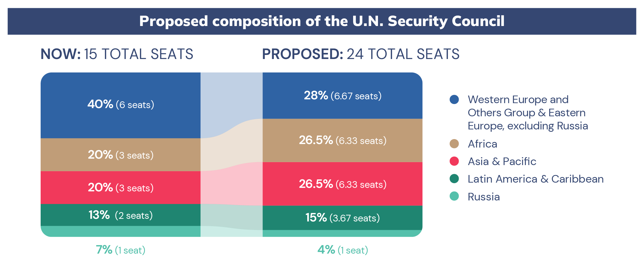Click the red Asia & Pacific legend dot
The image size is (644, 272).
454,161
